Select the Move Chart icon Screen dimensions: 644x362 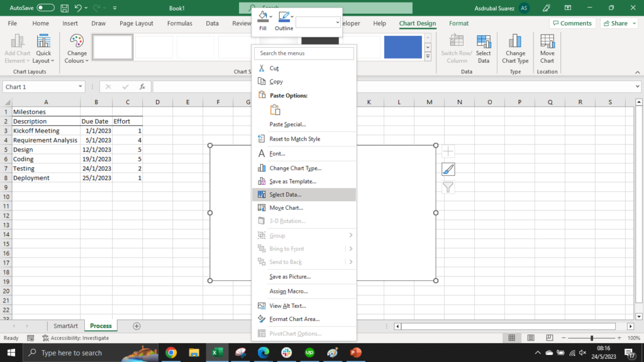[x=547, y=48]
